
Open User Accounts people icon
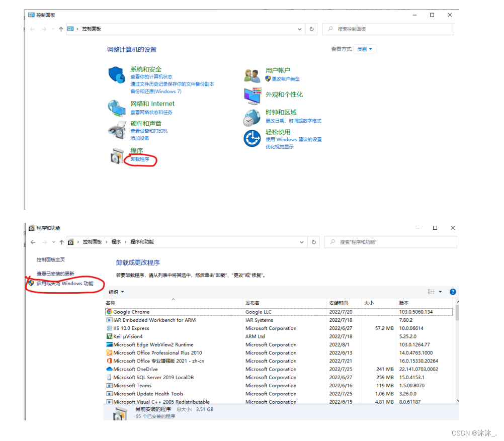[x=252, y=75]
